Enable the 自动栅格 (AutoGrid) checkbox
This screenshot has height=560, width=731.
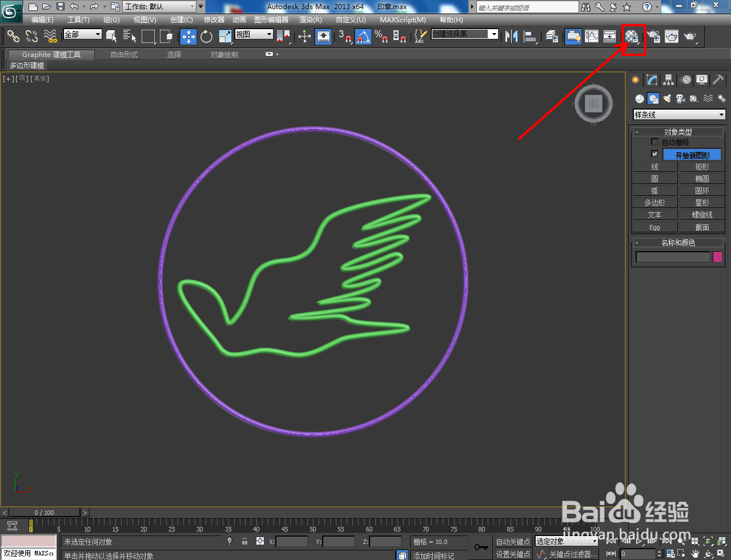point(654,142)
